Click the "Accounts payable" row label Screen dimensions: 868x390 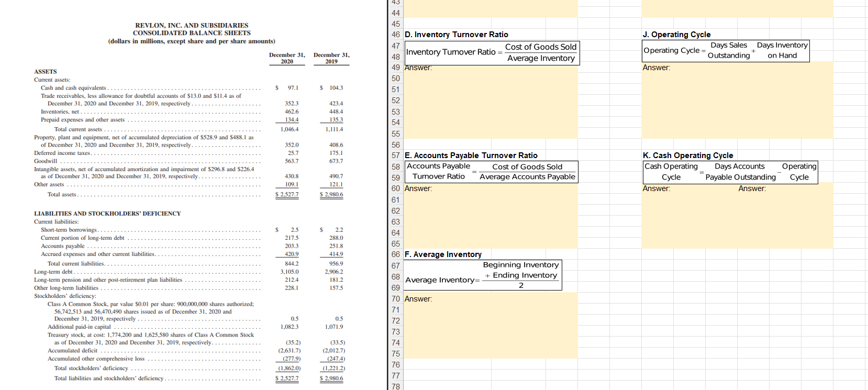tap(63, 246)
